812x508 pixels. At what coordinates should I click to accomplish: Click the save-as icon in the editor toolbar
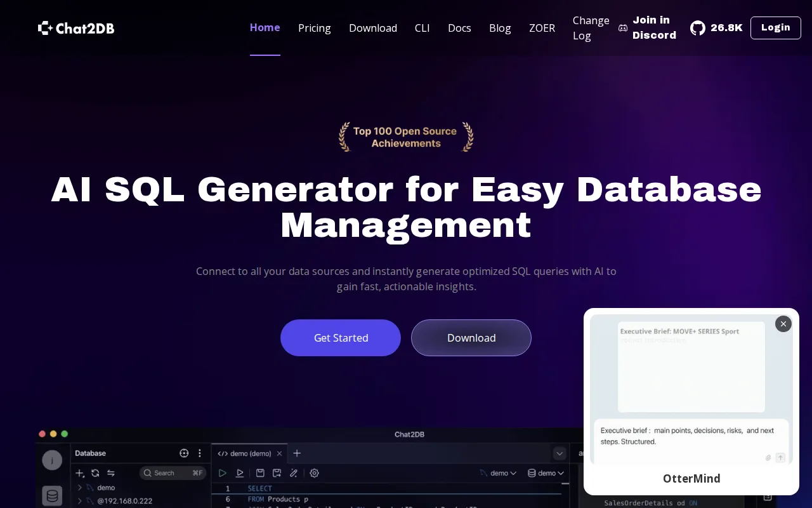pos(277,473)
